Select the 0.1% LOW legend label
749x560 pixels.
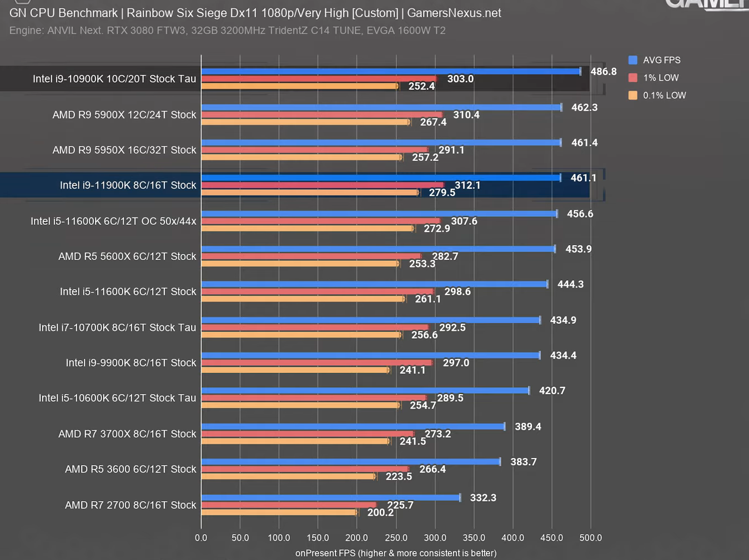(x=664, y=95)
